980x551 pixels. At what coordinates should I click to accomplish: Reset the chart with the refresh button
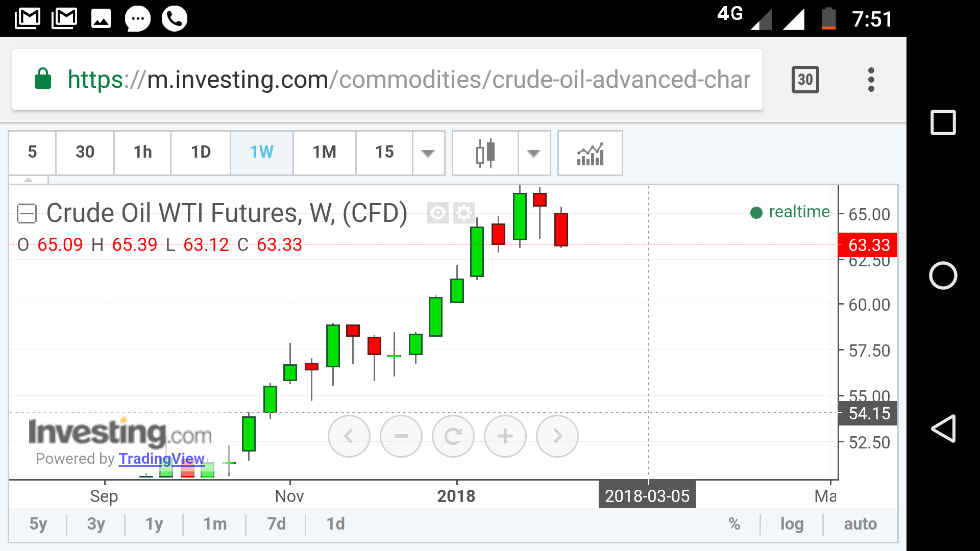coord(453,436)
